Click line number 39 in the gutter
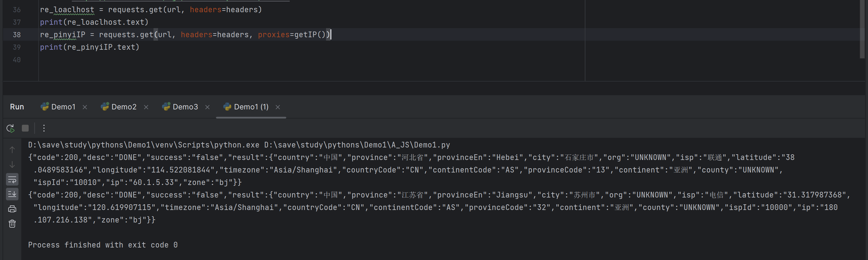 pos(16,47)
